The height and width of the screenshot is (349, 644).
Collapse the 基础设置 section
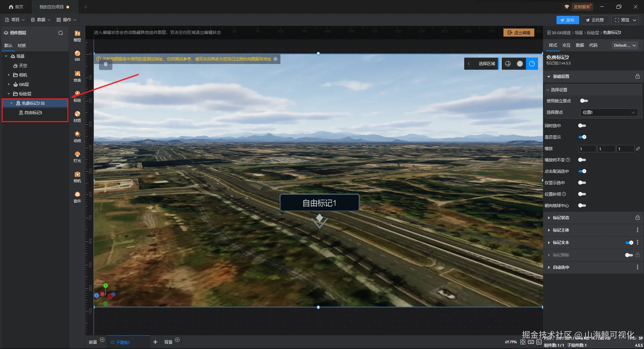549,77
